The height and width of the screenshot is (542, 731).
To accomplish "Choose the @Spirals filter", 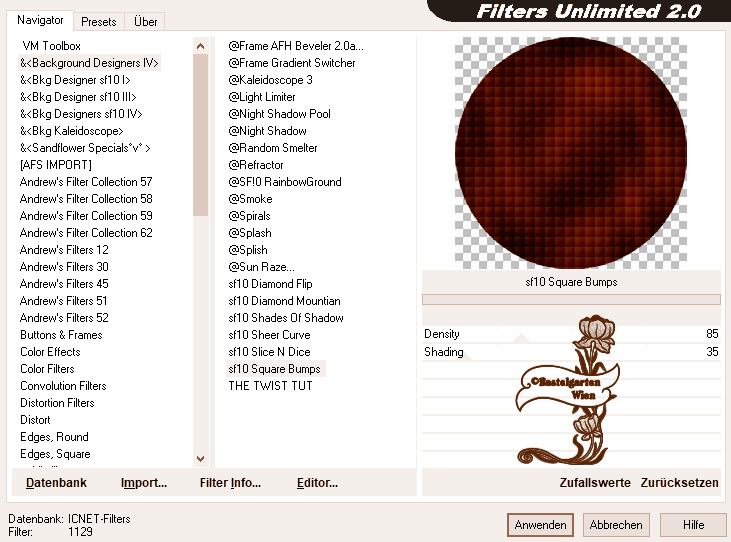I will click(x=249, y=216).
